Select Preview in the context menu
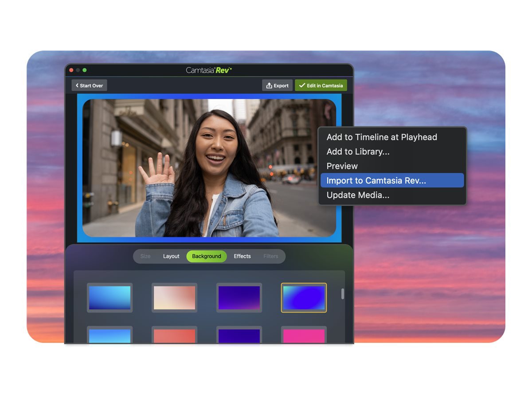532x399 pixels. [342, 166]
